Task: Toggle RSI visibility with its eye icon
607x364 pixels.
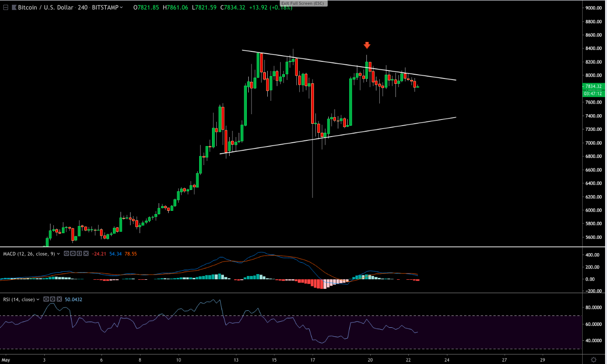Action: [46, 299]
